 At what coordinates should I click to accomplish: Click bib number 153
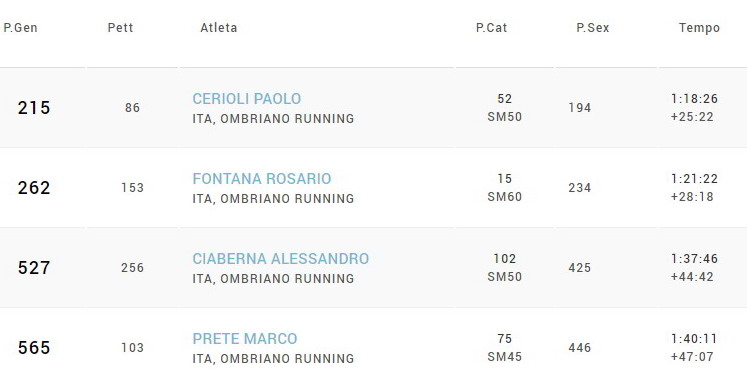click(132, 188)
